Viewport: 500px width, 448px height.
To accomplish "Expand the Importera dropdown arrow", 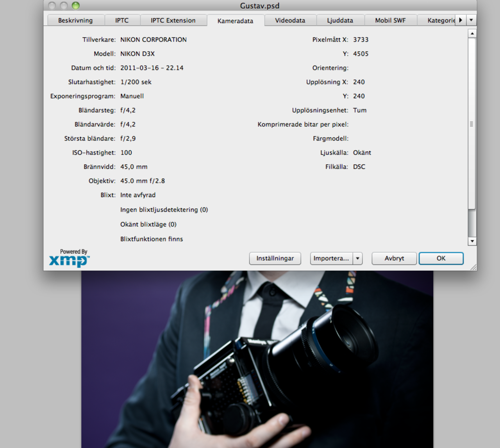I will tap(357, 258).
